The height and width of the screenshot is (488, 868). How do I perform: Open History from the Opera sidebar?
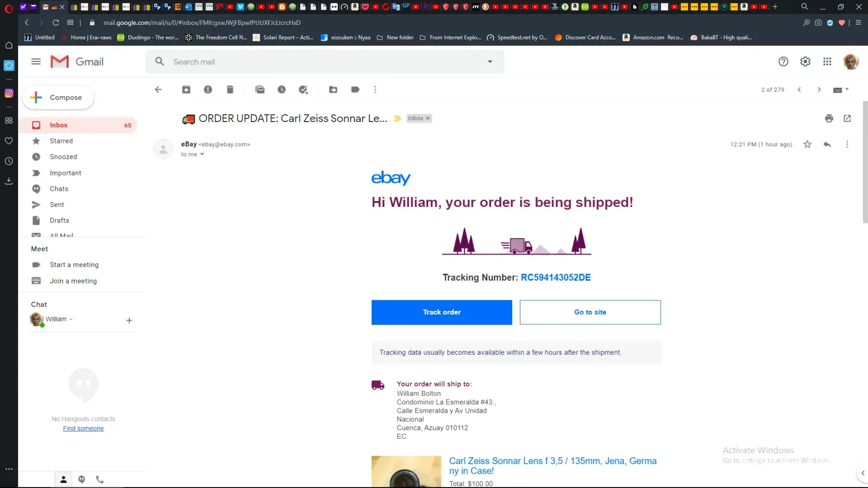tap(9, 161)
